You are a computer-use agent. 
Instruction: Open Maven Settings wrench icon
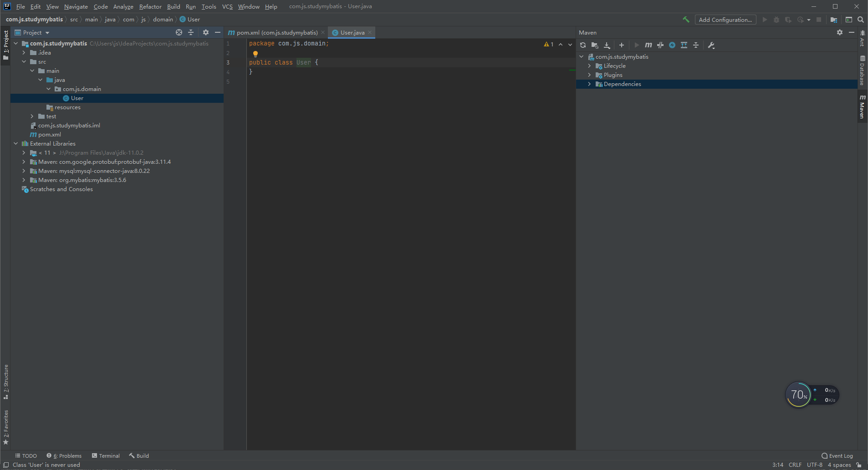click(x=711, y=45)
